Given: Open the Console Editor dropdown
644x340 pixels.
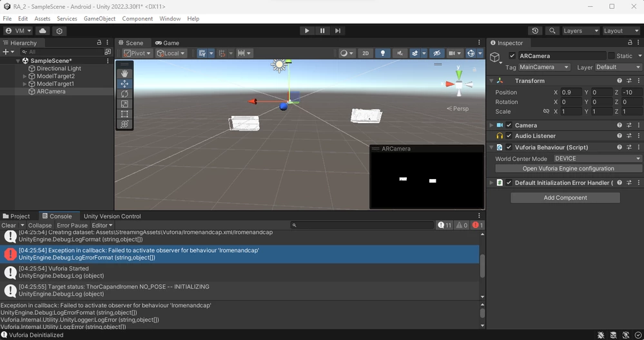Looking at the screenshot, I should click(102, 225).
